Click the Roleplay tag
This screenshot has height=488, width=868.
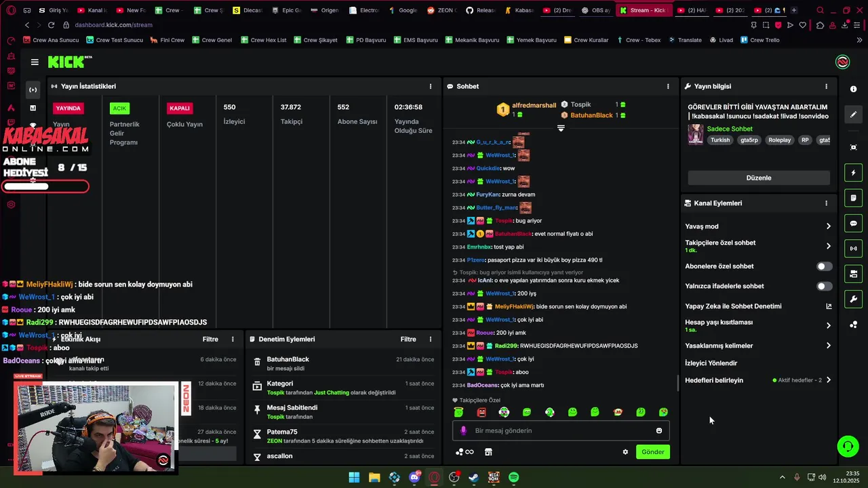(779, 140)
